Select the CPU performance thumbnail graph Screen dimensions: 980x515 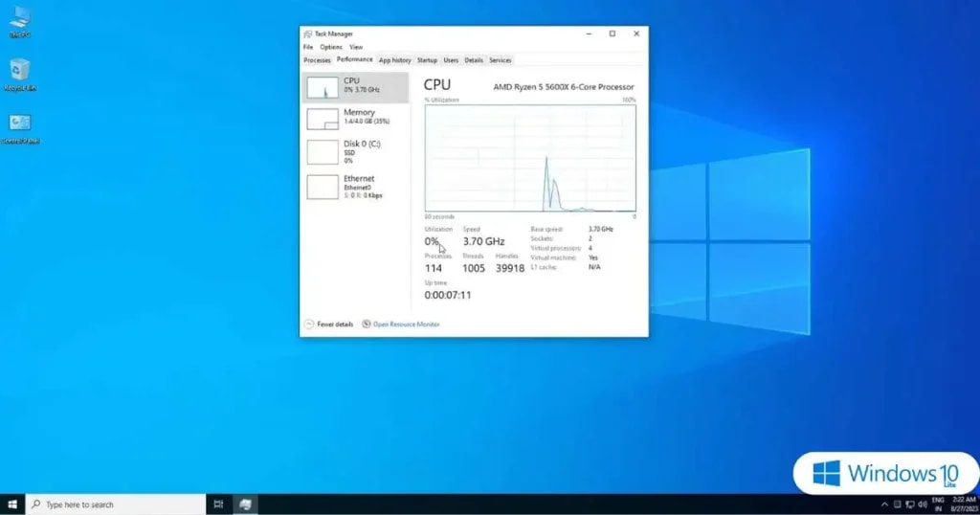tap(323, 86)
